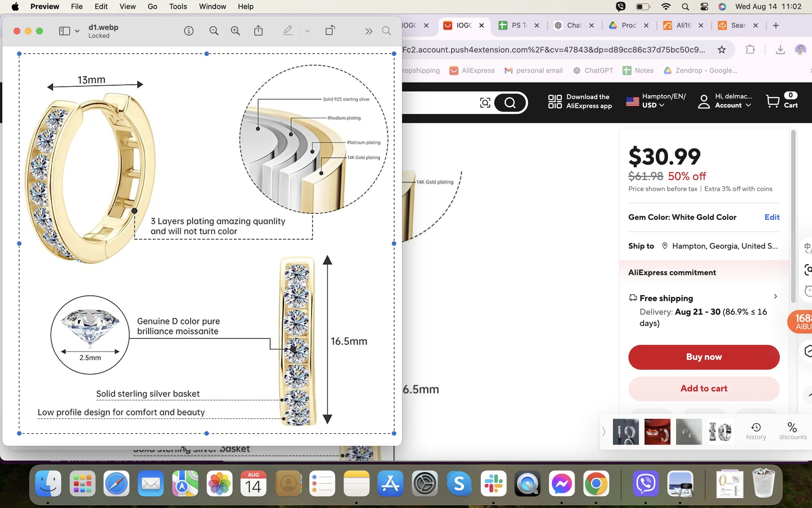The width and height of the screenshot is (812, 508).
Task: Click the AliExpress image search camera icon
Action: pyautogui.click(x=485, y=102)
